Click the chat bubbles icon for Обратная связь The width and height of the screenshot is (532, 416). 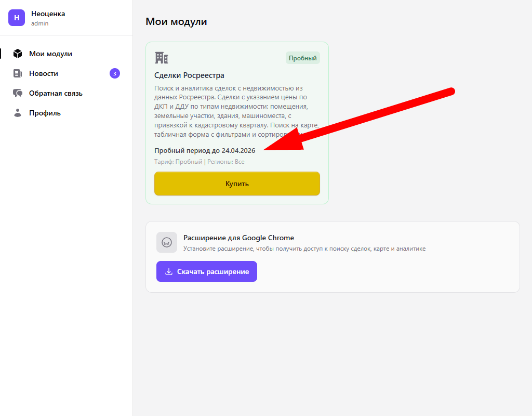(x=18, y=93)
